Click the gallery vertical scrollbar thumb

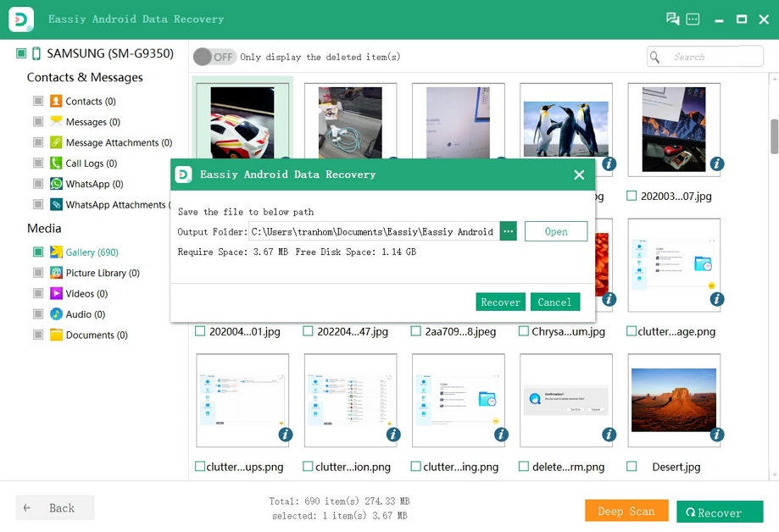(774, 136)
